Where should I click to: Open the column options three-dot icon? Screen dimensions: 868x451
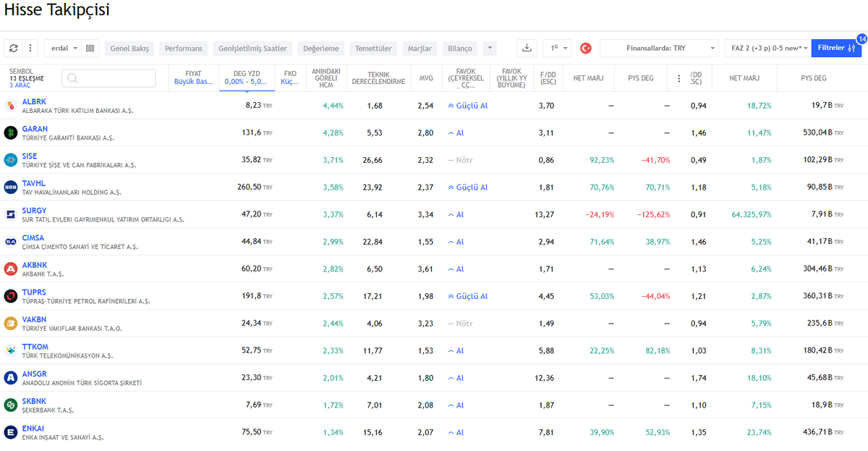click(x=678, y=78)
